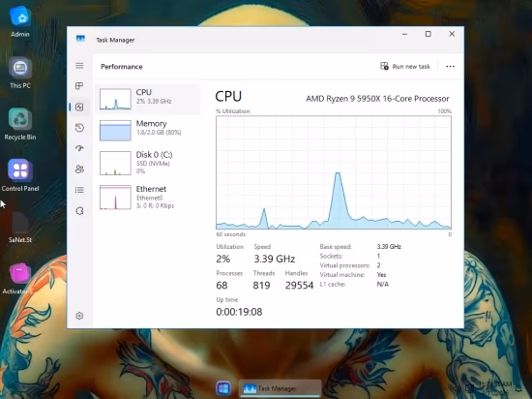
Task: Click the Memory mini graph thumbnail
Action: [115, 130]
